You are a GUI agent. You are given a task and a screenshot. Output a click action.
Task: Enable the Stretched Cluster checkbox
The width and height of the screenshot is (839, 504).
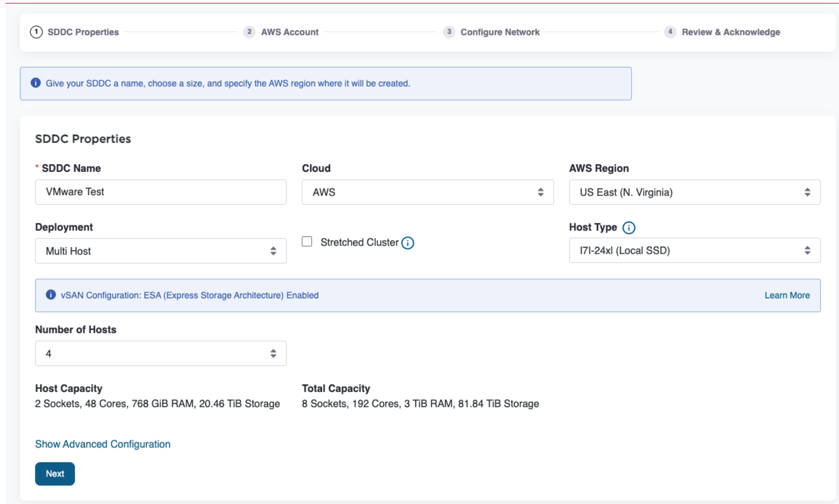pyautogui.click(x=307, y=242)
